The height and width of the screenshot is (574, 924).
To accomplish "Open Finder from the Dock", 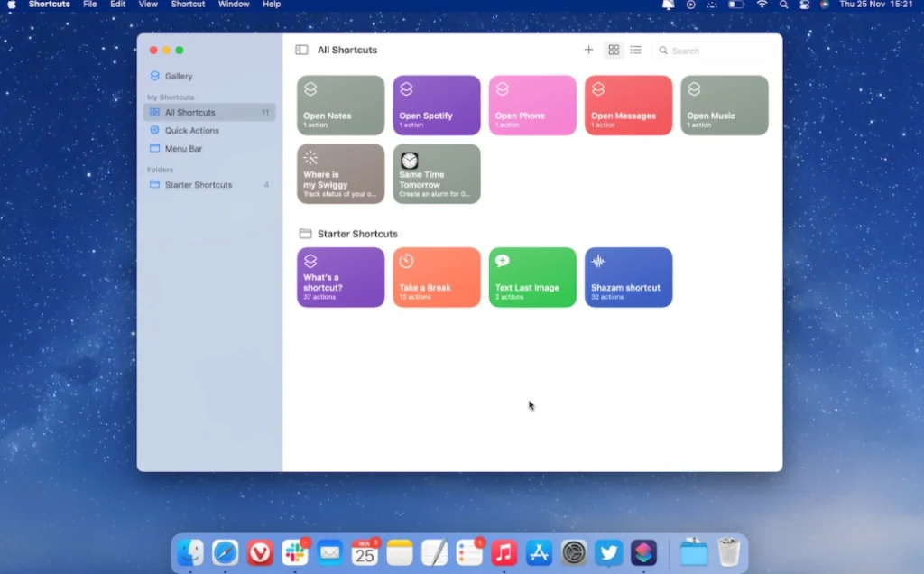I will point(190,552).
